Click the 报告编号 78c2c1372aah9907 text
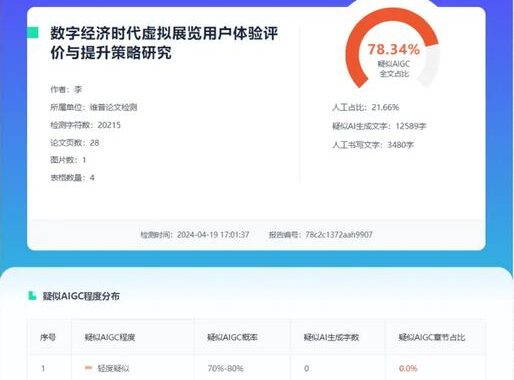The width and height of the screenshot is (514, 380). pyautogui.click(x=321, y=235)
